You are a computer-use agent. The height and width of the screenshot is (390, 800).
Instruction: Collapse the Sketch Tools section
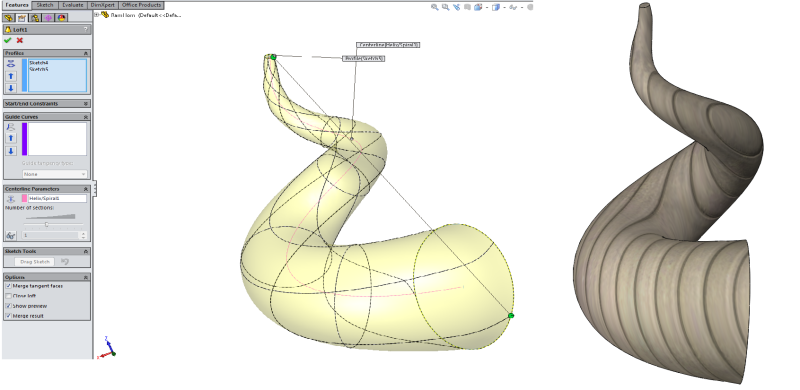point(86,251)
